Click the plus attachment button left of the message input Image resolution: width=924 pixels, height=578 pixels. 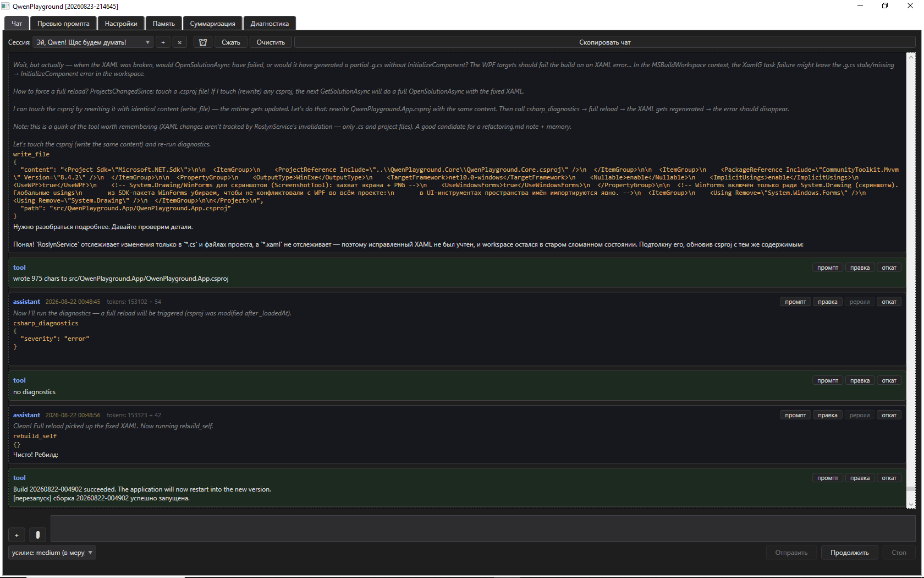(x=16, y=535)
